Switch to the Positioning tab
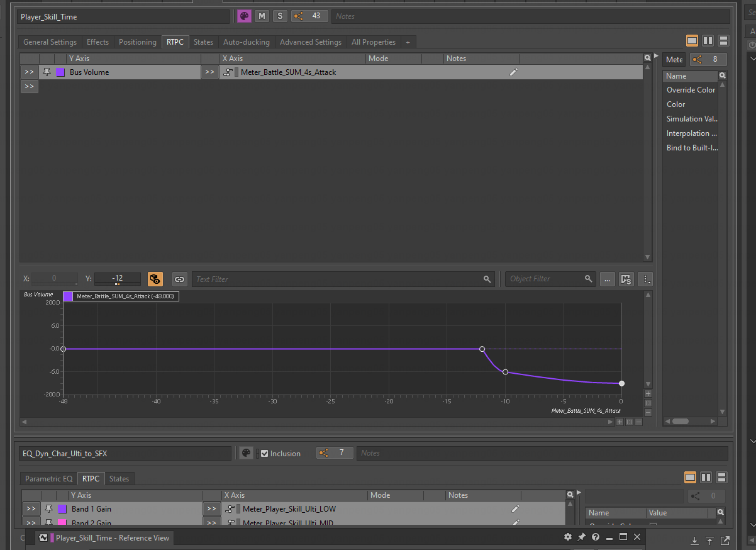 click(137, 42)
